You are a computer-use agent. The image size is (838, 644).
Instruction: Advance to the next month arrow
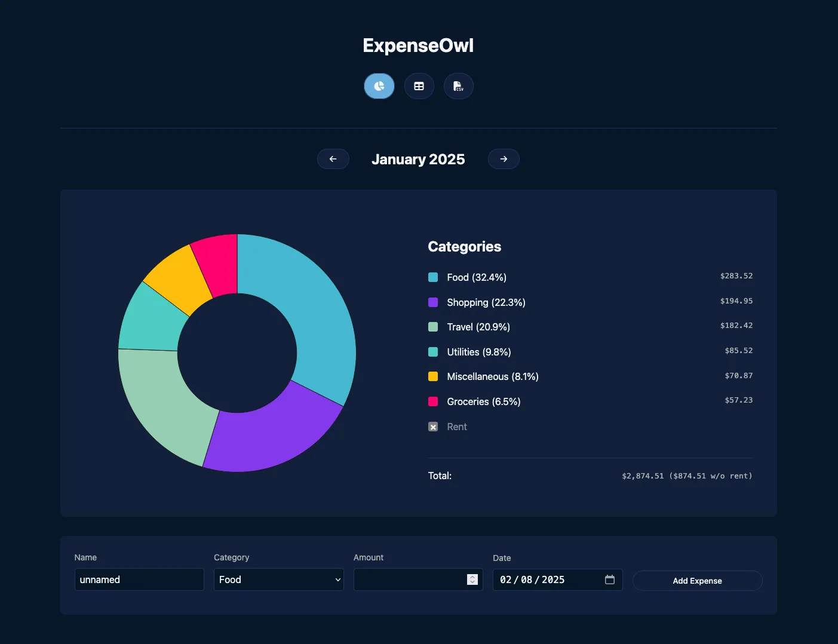pos(504,159)
